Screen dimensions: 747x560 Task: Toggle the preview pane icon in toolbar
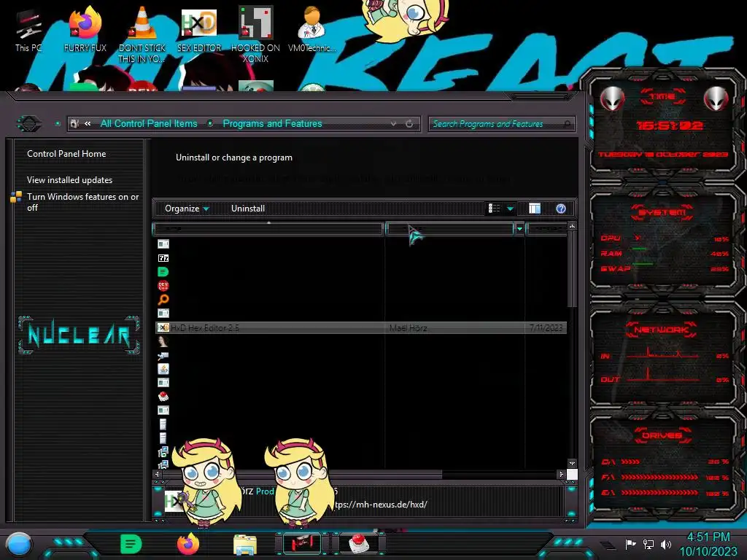535,209
